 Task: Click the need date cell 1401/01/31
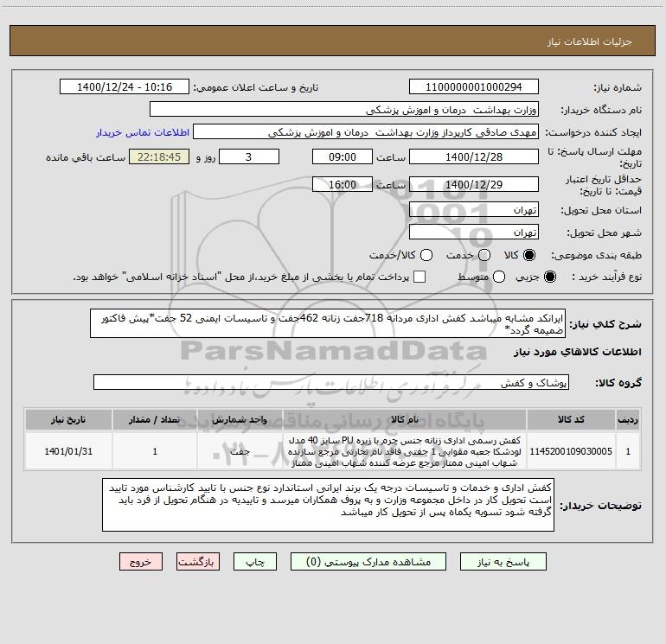point(68,451)
